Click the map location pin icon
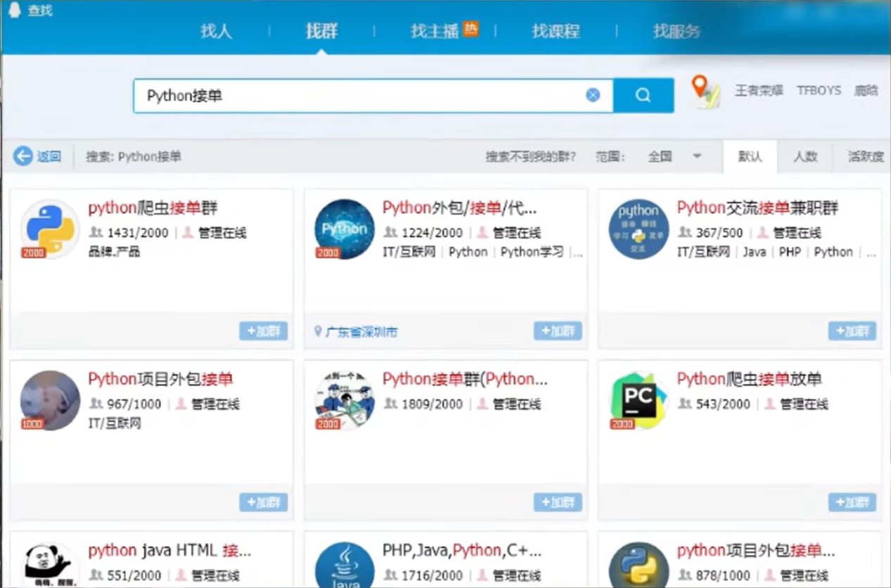Image resolution: width=891 pixels, height=588 pixels. click(x=705, y=91)
